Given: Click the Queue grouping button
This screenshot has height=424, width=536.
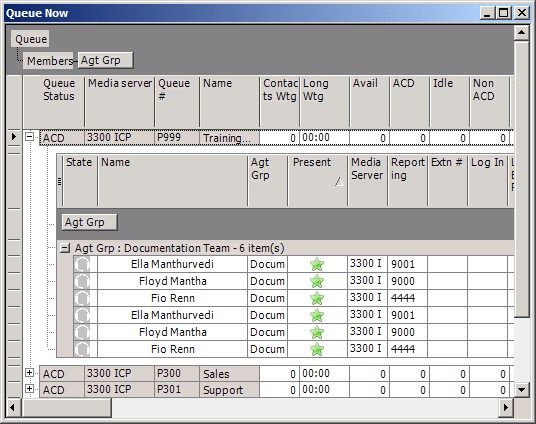Looking at the screenshot, I should click(30, 39).
